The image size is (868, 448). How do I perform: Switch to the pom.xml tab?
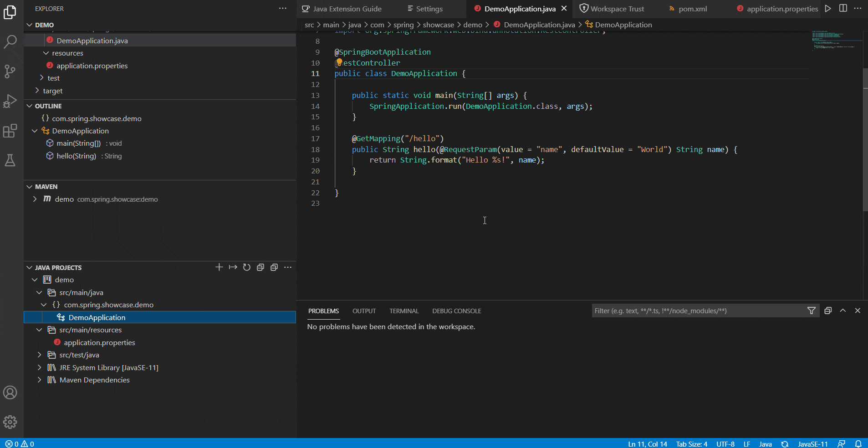click(692, 9)
